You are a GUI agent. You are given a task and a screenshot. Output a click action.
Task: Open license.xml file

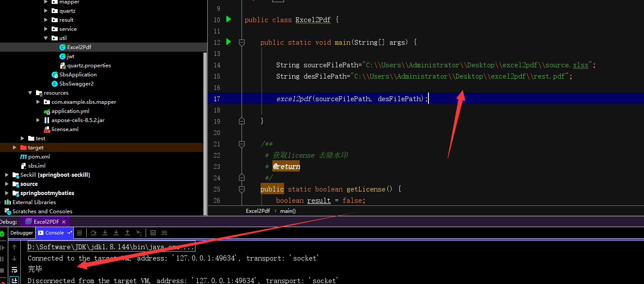tap(65, 129)
